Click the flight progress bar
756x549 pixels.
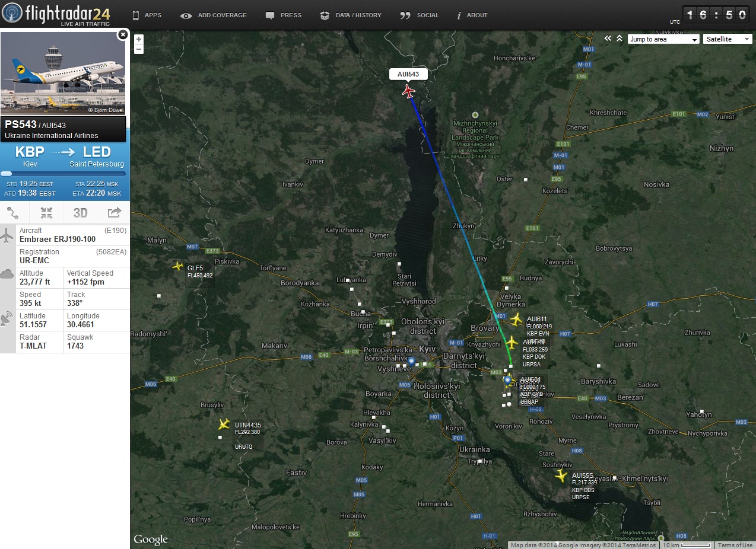click(x=65, y=174)
